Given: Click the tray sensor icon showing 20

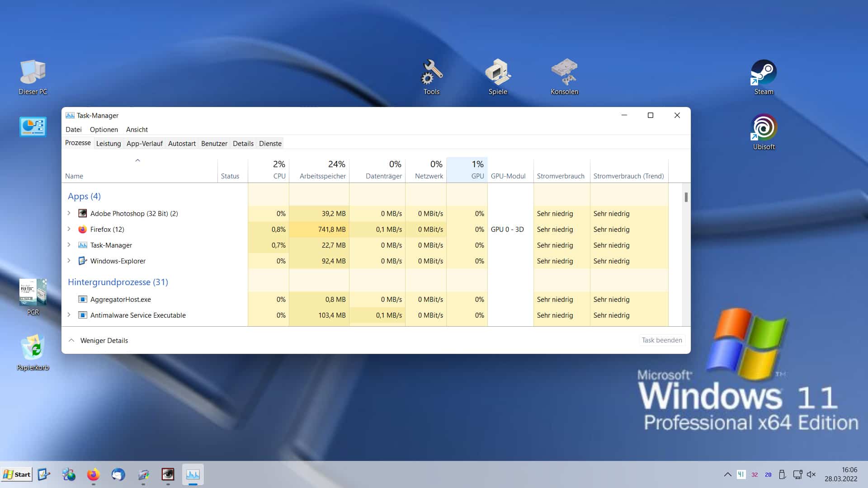Looking at the screenshot, I should [768, 474].
